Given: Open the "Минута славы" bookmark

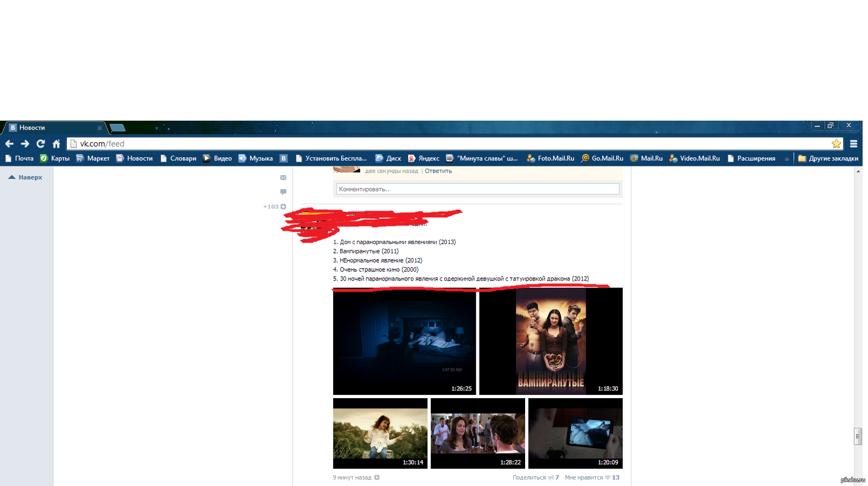Looking at the screenshot, I should pos(482,158).
